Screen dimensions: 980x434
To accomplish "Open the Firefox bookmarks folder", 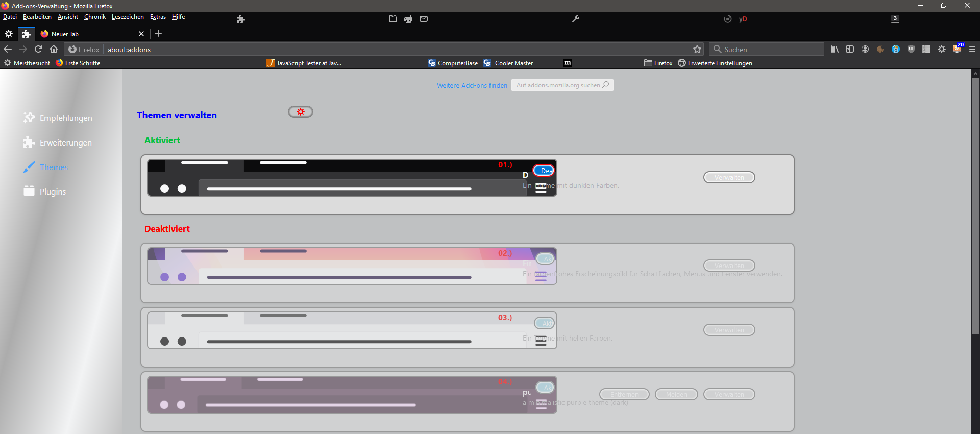I will click(658, 63).
